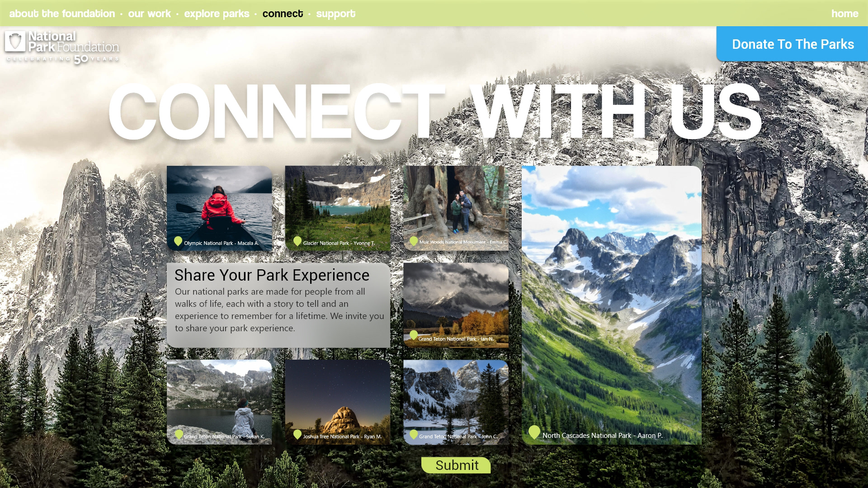
Task: Select the connect menu item
Action: (x=283, y=14)
